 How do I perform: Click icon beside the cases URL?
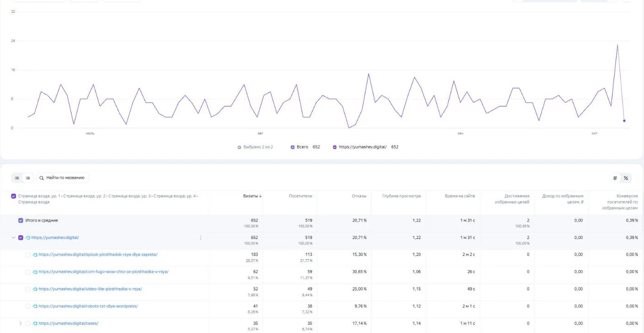[35, 323]
